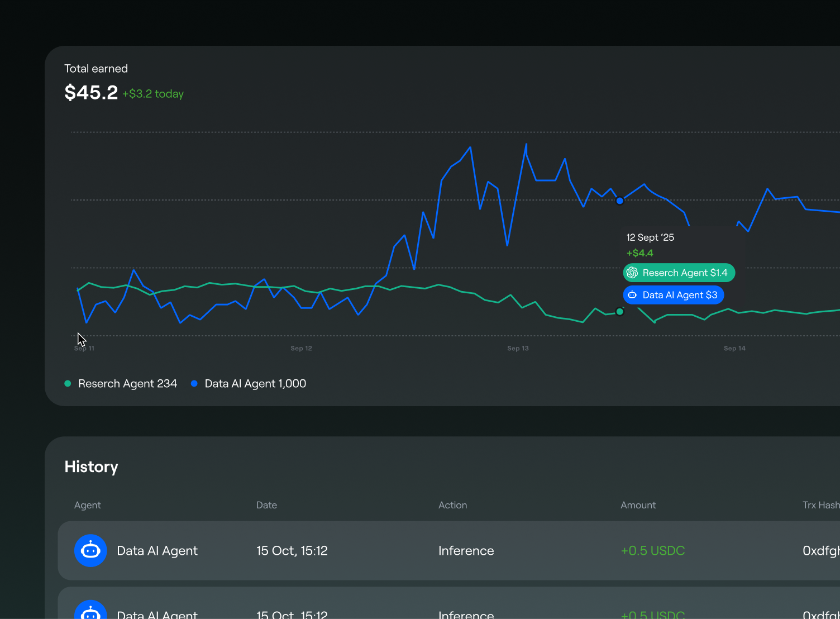Click the robot avatar in second History row
Viewport: 840px width, 619px height.
pos(90,612)
